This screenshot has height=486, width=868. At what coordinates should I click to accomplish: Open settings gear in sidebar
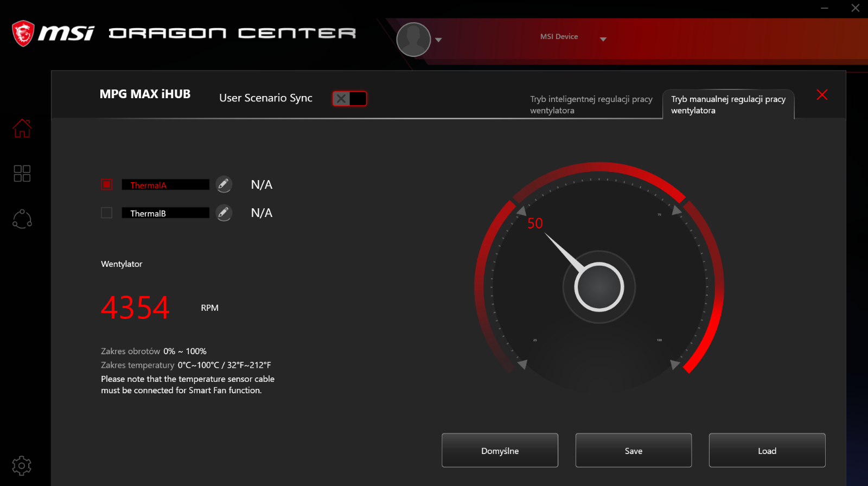click(x=22, y=465)
